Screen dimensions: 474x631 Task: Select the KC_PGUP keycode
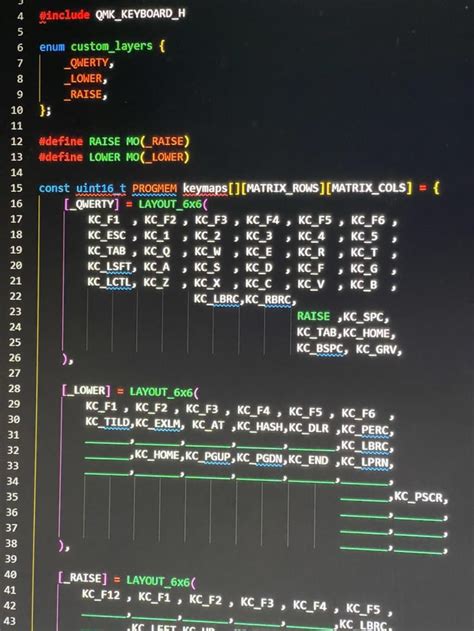coord(208,457)
